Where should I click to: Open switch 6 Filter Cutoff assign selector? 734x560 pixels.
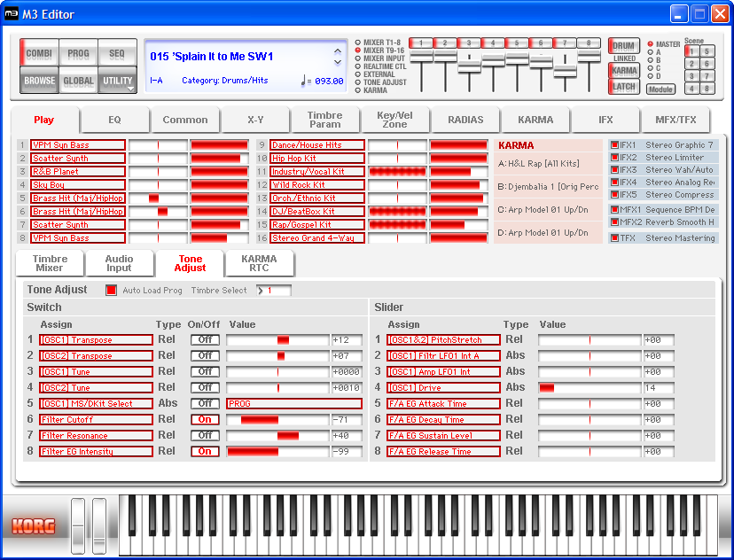click(96, 420)
